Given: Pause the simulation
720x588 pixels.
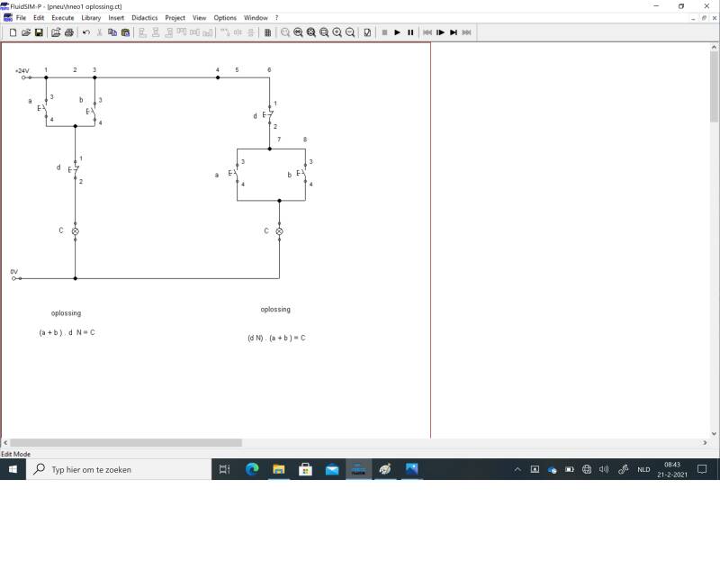Looking at the screenshot, I should click(410, 32).
